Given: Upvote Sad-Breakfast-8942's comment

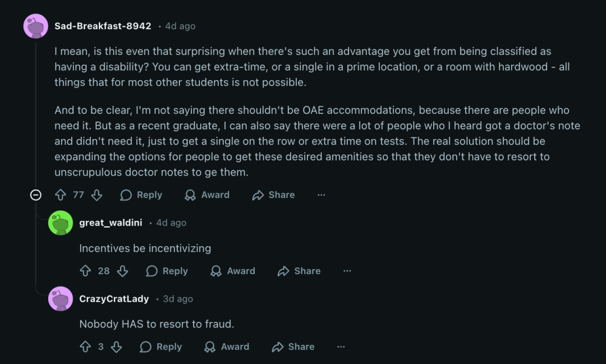Looking at the screenshot, I should click(61, 195).
